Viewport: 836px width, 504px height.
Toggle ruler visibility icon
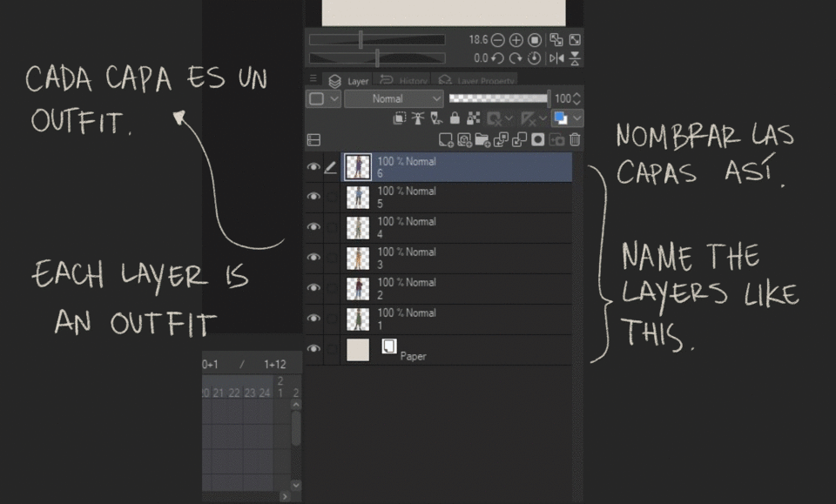click(x=529, y=118)
